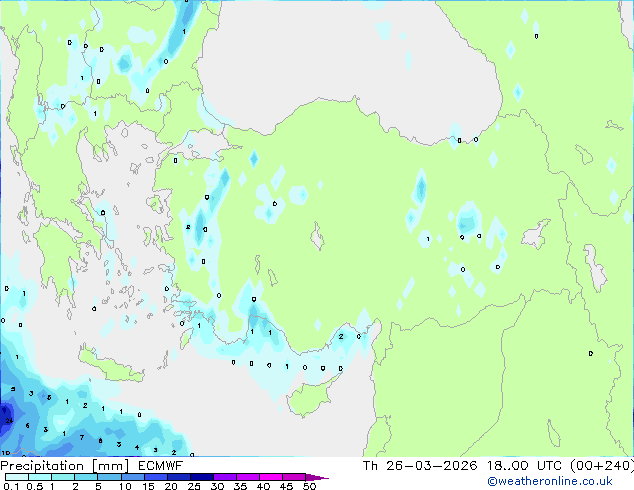Pick the 1–2 mm legend swatch
The image size is (634, 490).
(63, 477)
